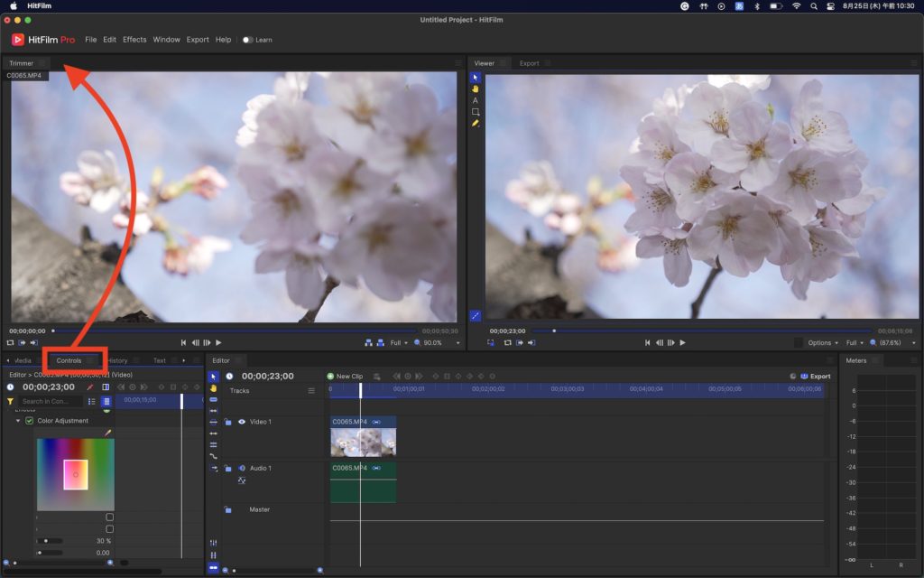Pick the yellow freehand mask pen tool
This screenshot has width=924, height=578.
(476, 123)
